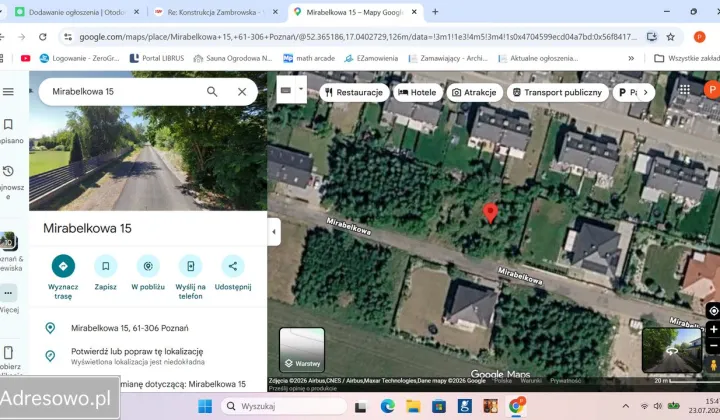Click the W pobliżu nearby icon
Viewport: 720px width, 420px height.
(x=148, y=266)
